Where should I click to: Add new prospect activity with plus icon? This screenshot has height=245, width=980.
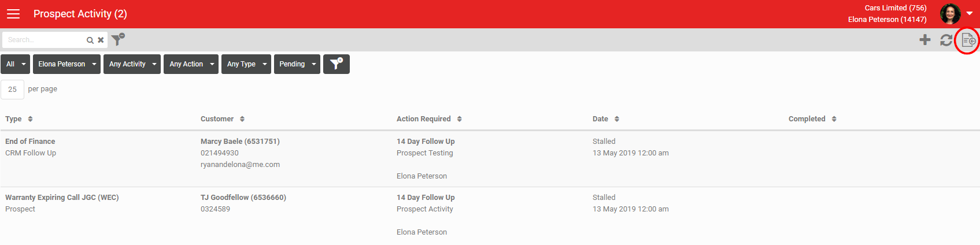click(925, 40)
